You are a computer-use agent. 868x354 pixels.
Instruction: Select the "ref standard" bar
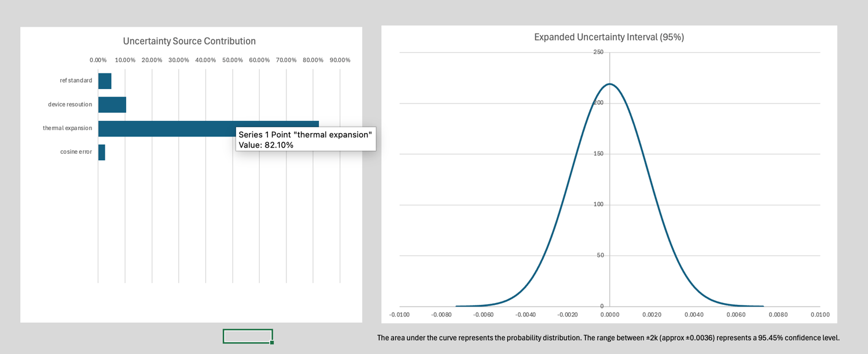coord(105,81)
